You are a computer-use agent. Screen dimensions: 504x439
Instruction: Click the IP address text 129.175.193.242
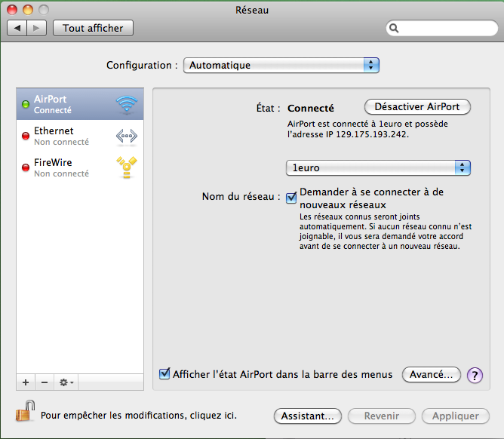tap(372, 134)
